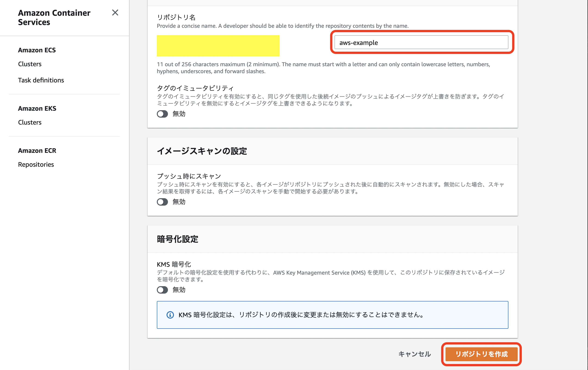Viewport: 588px width, 370px height.
Task: Click the repository name input field
Action: [x=421, y=42]
